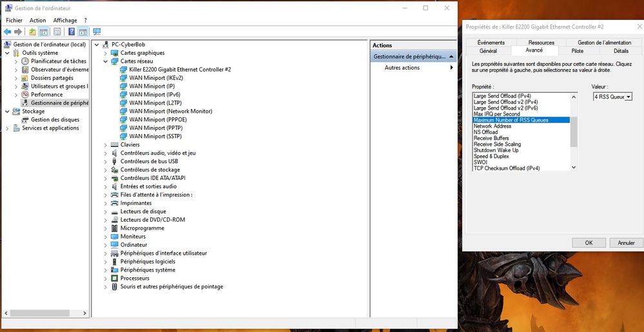Expand the Cartes graphiques node
The width and height of the screenshot is (644, 332).
106,53
